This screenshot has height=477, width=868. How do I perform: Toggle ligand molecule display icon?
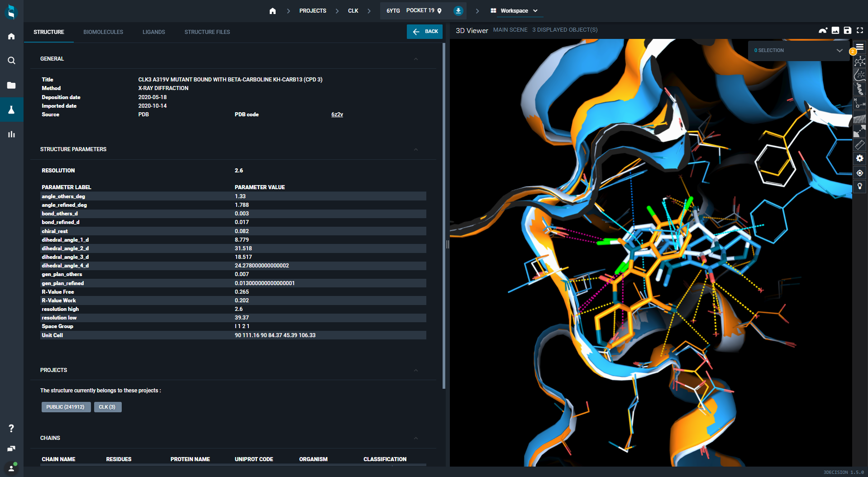[x=860, y=61]
